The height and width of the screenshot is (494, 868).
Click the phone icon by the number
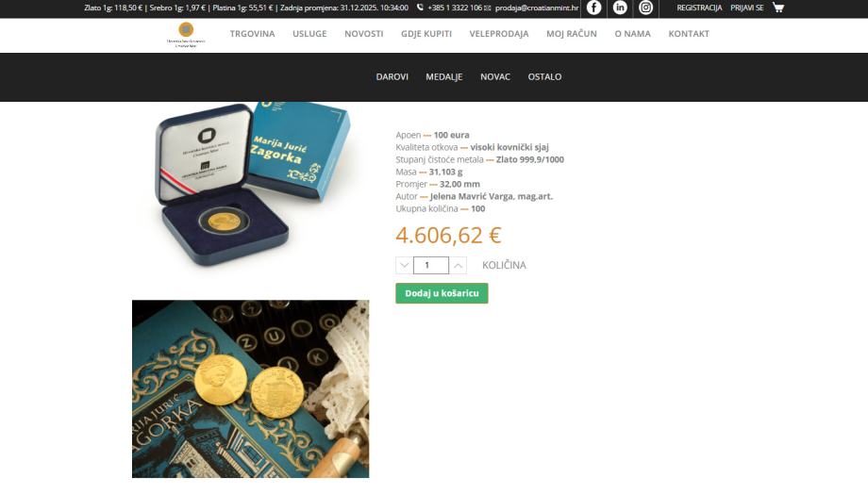tap(420, 8)
